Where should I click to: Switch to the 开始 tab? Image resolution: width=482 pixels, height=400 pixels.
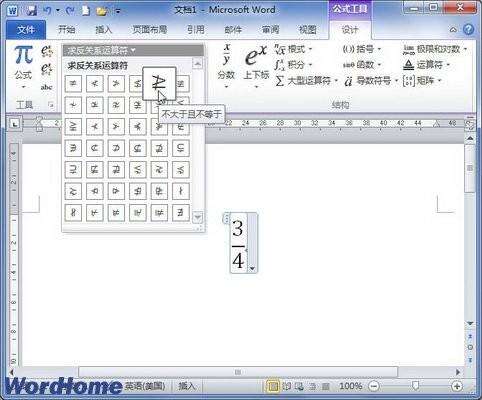(66, 30)
